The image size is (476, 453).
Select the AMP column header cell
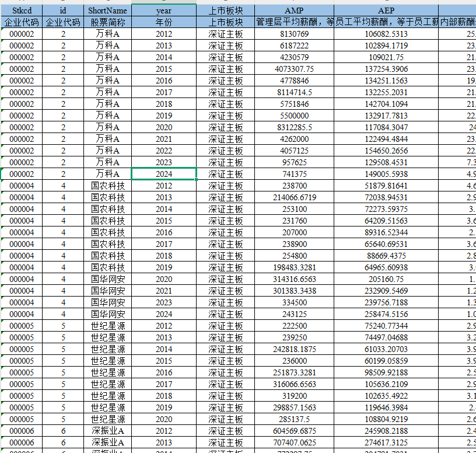coord(294,11)
